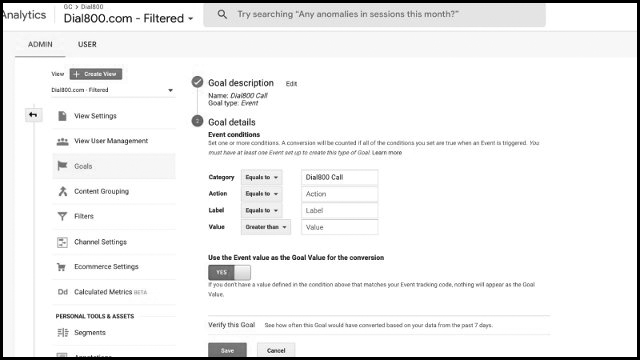This screenshot has width=640, height=360.
Task: Click the Goals flag icon
Action: coord(62,166)
